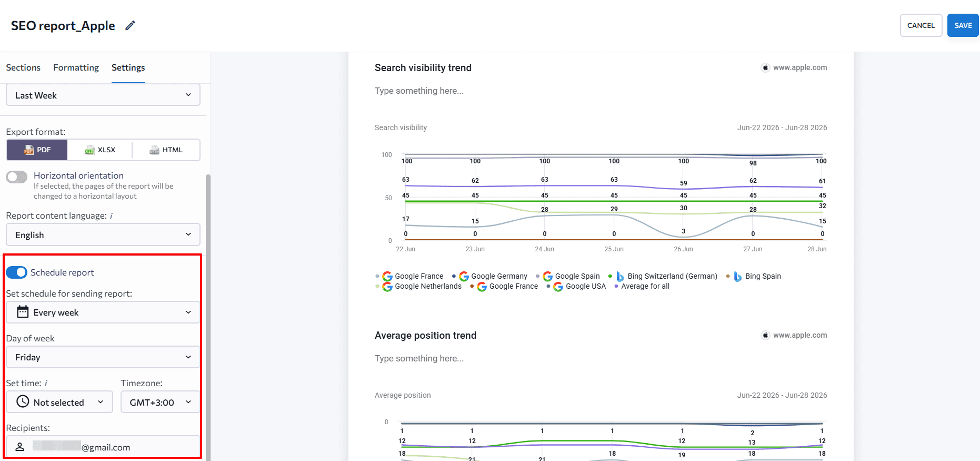Click Bing icon for Bing Switzerland (German) legend
The height and width of the screenshot is (461, 980).
[x=620, y=276]
